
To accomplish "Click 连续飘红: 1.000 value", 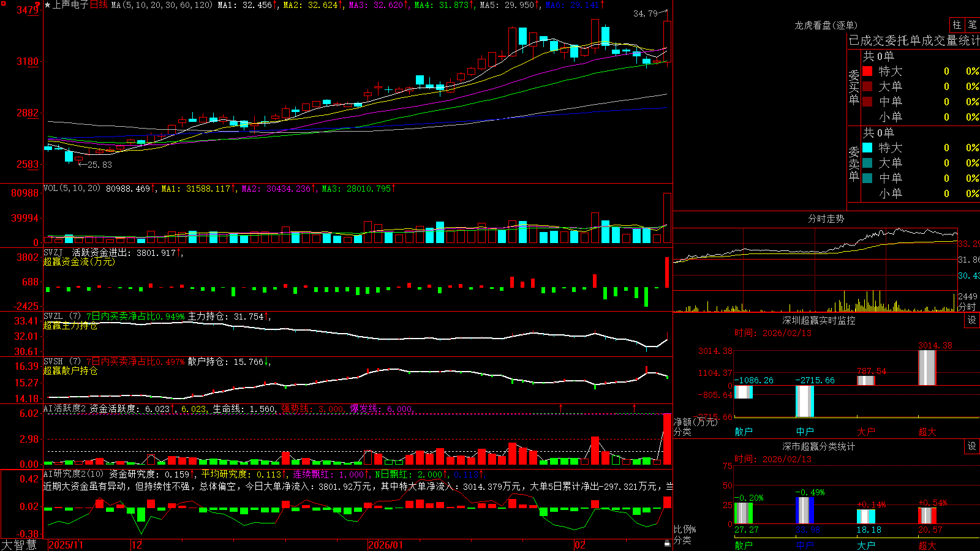I will (328, 474).
